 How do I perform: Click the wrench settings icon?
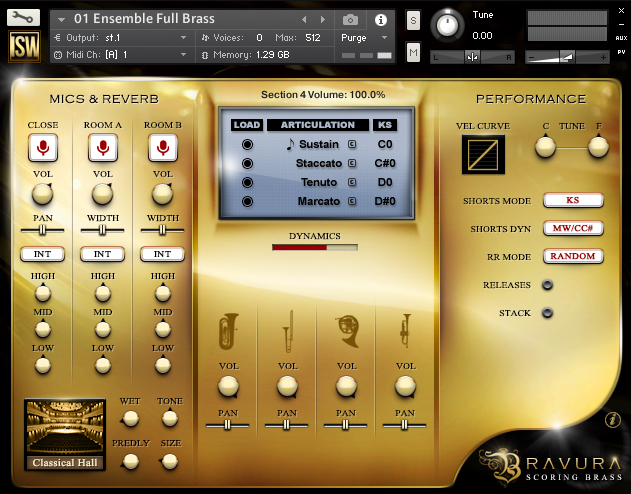pos(21,16)
